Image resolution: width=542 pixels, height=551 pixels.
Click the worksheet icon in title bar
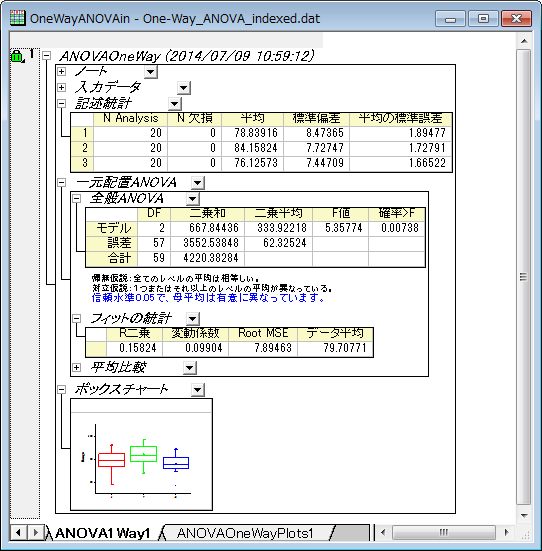point(17,18)
